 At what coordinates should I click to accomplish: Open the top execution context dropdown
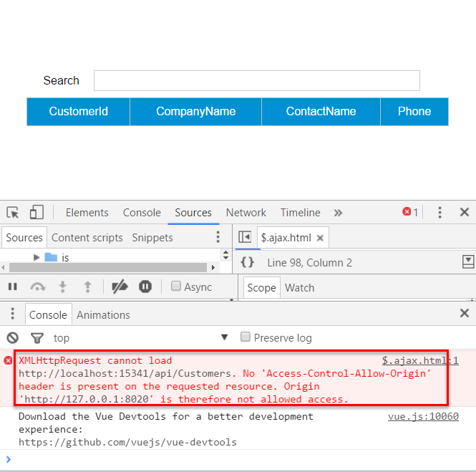point(224,337)
